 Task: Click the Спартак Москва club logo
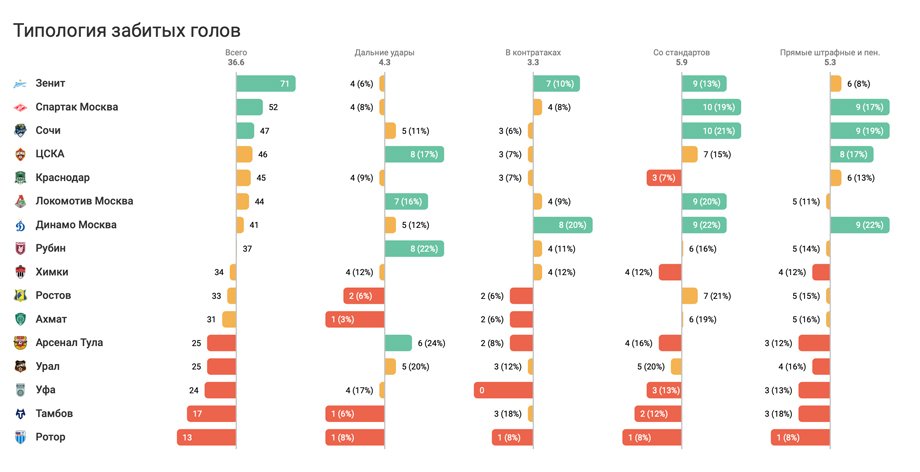tap(21, 107)
